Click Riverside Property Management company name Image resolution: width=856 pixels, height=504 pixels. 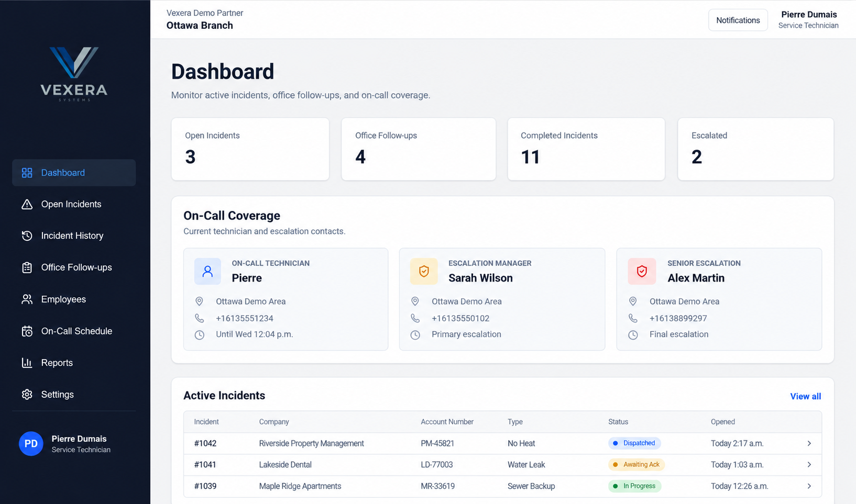pyautogui.click(x=311, y=443)
